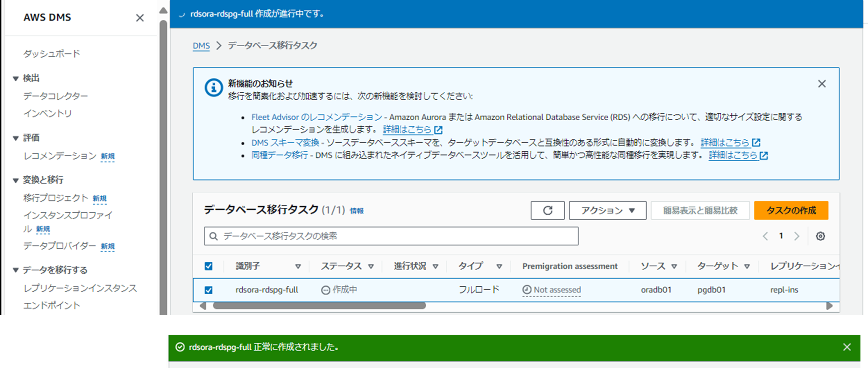Open レコメンデーション page
This screenshot has width=868, height=368.
coord(59,156)
